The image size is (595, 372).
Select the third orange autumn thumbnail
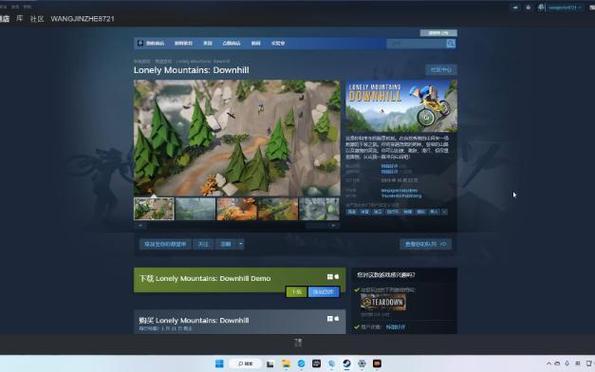tap(236, 208)
